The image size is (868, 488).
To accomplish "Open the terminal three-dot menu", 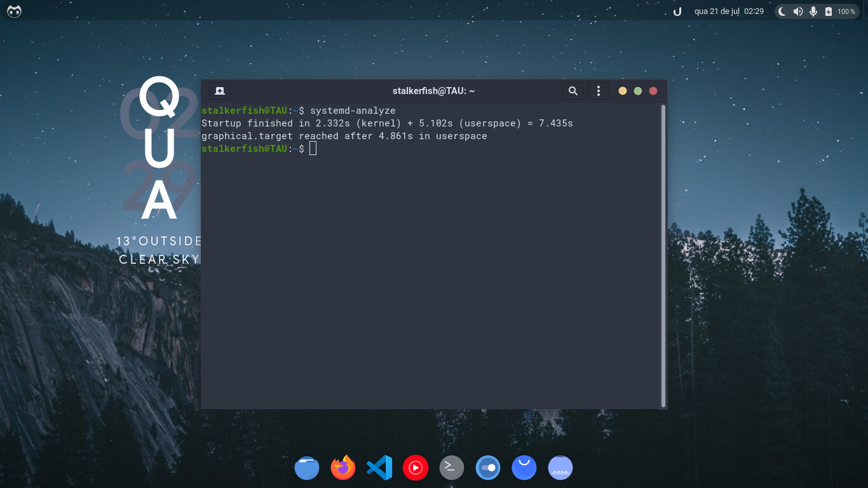I will pyautogui.click(x=598, y=91).
